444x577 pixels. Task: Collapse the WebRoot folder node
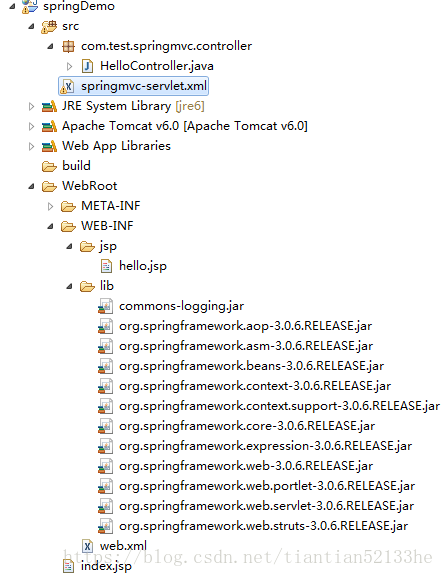[x=32, y=187]
